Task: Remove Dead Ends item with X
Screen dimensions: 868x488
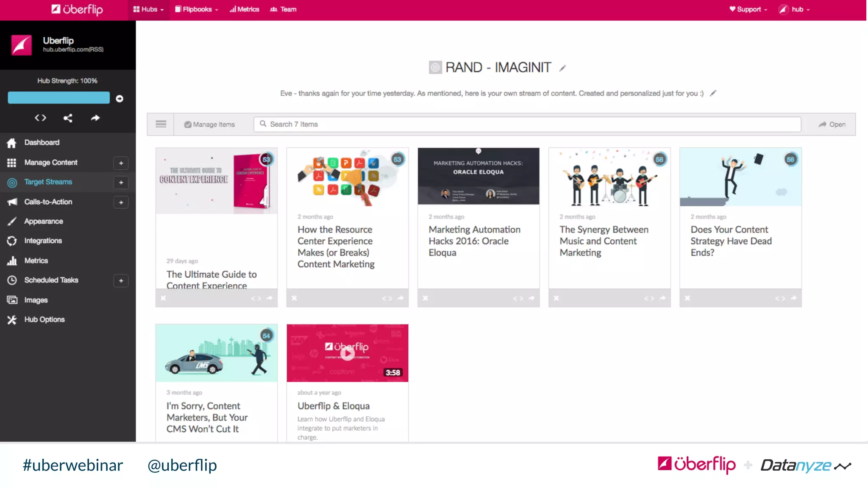Action: click(x=687, y=298)
